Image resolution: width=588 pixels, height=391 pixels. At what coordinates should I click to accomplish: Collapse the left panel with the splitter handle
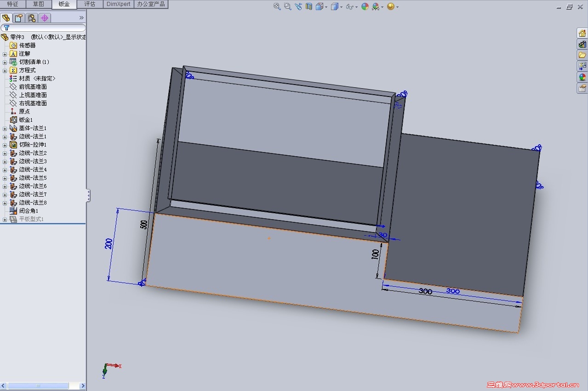[x=88, y=196]
